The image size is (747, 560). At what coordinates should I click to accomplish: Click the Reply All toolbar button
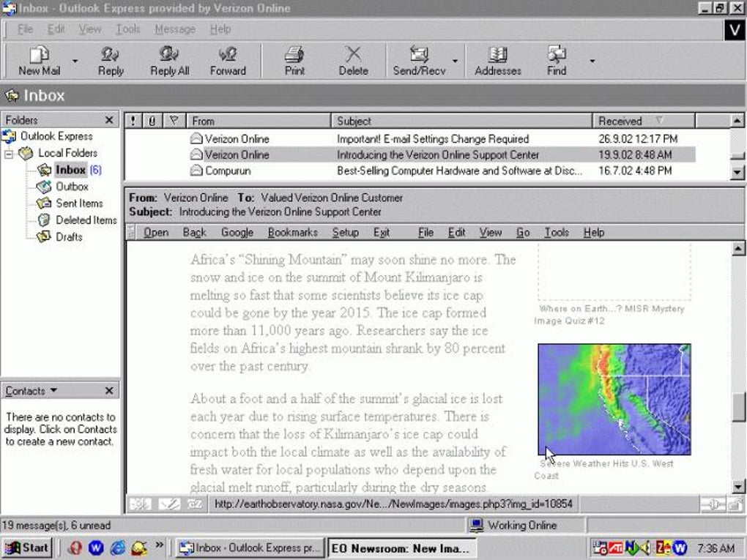pos(170,61)
